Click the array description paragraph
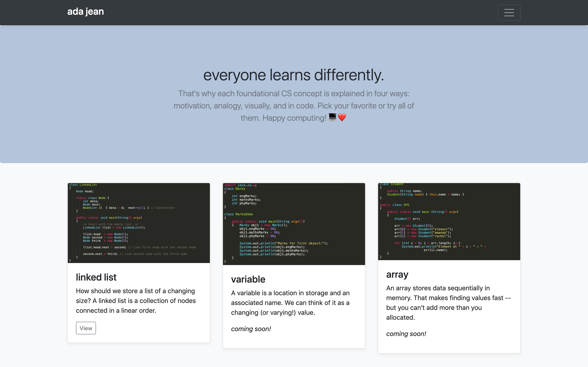Viewport: 588px width, 367px height. point(448,303)
